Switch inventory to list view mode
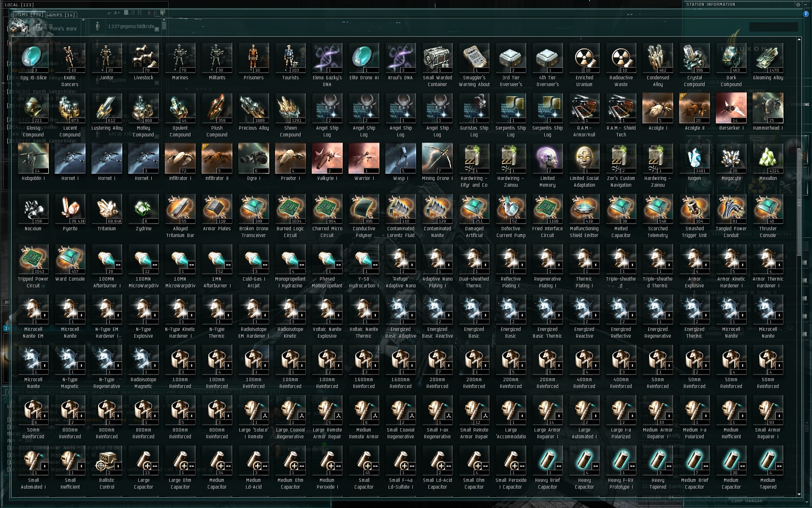Screen dimensions: 812x508 pos(51,26)
